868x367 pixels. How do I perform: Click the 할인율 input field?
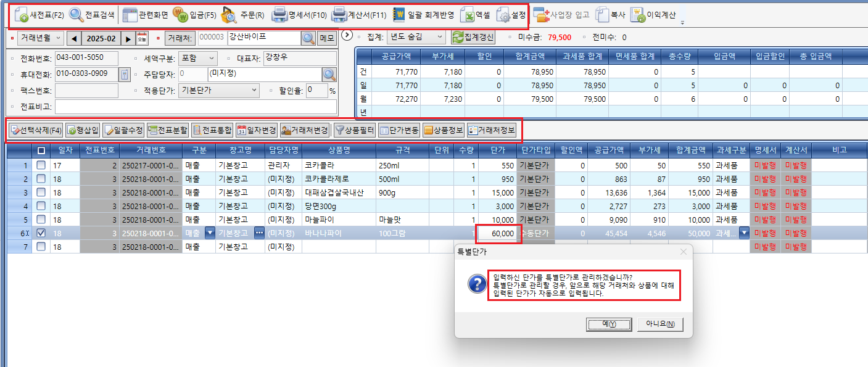pos(316,91)
